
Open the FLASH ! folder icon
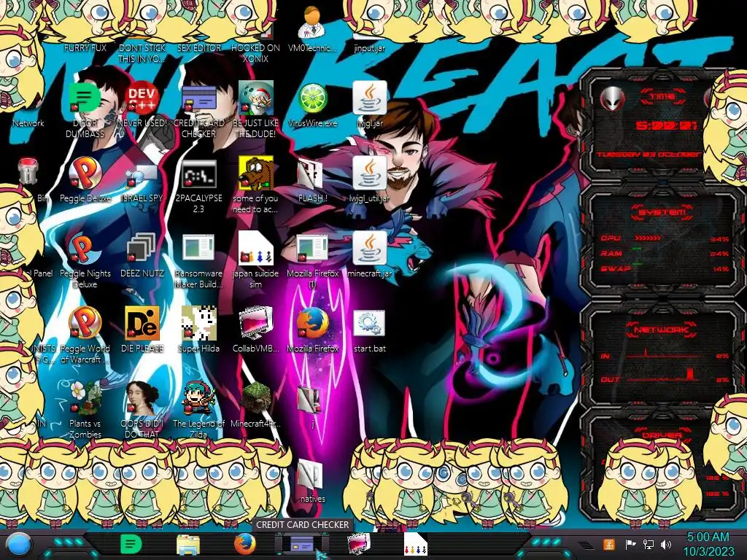pos(312,180)
